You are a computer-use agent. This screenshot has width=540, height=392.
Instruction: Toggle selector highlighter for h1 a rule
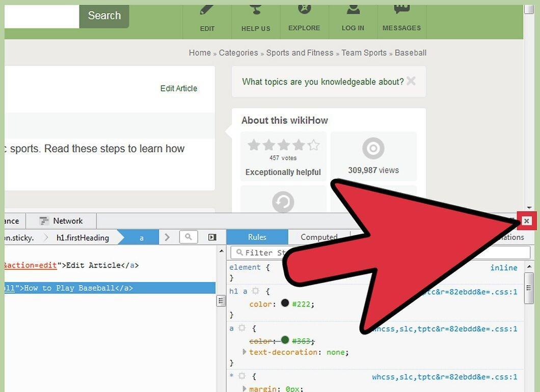click(255, 291)
